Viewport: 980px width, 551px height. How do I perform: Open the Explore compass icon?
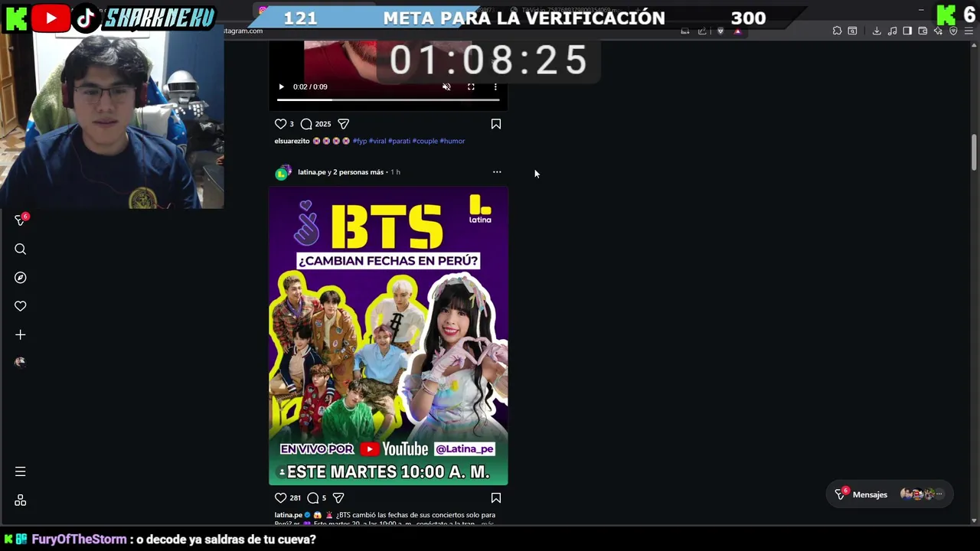[x=21, y=278]
